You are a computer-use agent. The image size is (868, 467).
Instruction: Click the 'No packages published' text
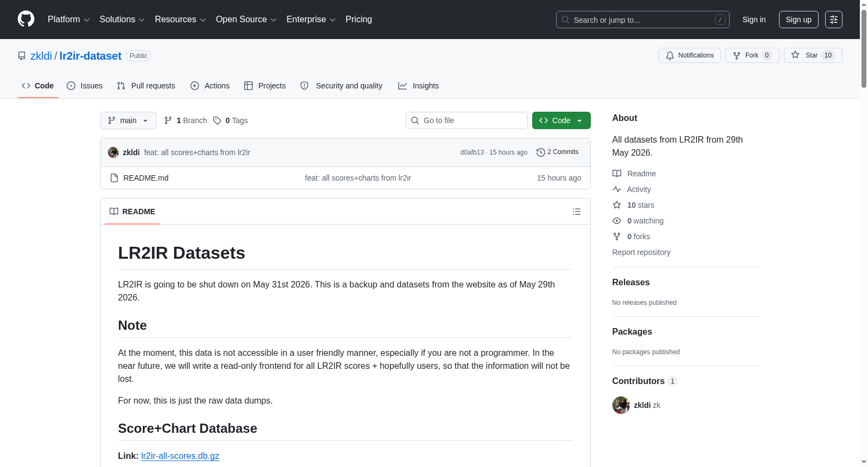click(646, 352)
